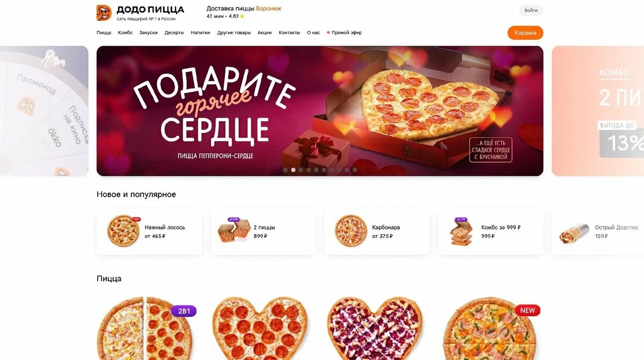Go to the first carousel dot
Viewport: 644px width, 360px height.
[x=286, y=170]
